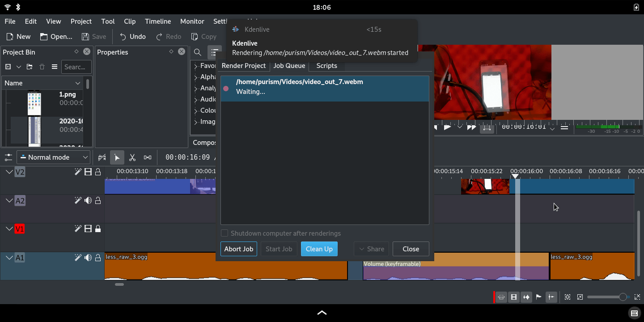Create new folder in Project Bin
The width and height of the screenshot is (644, 322).
[x=30, y=67]
